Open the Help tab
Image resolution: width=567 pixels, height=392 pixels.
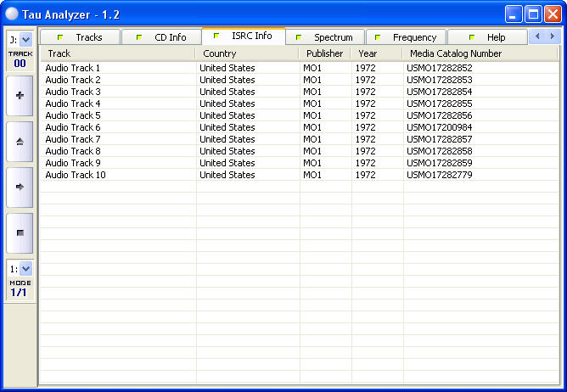(487, 37)
